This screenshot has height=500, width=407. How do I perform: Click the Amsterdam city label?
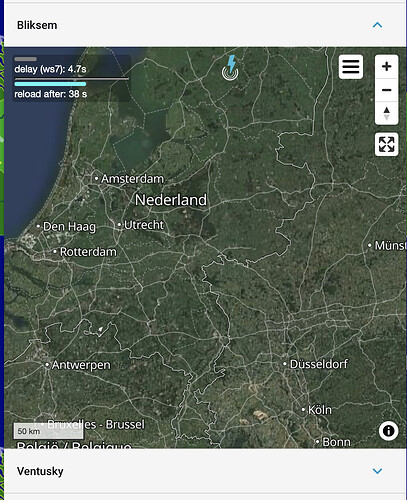[133, 179]
